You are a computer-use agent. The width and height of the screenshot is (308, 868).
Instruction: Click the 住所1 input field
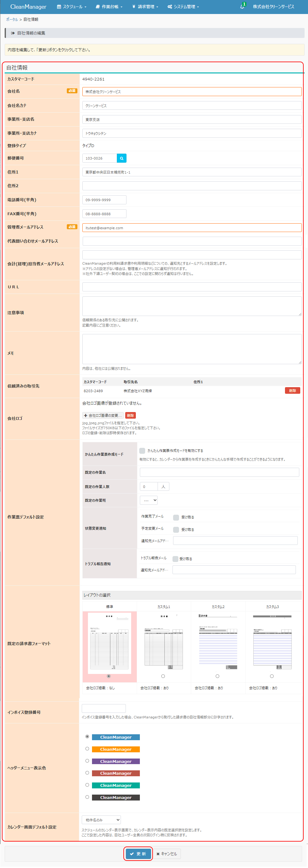tap(192, 172)
